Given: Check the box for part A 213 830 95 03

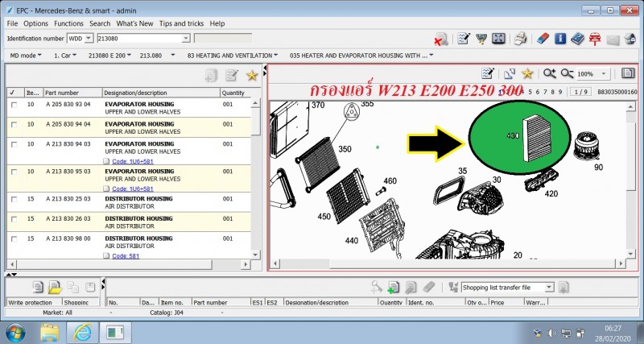Looking at the screenshot, I should click(x=14, y=172).
